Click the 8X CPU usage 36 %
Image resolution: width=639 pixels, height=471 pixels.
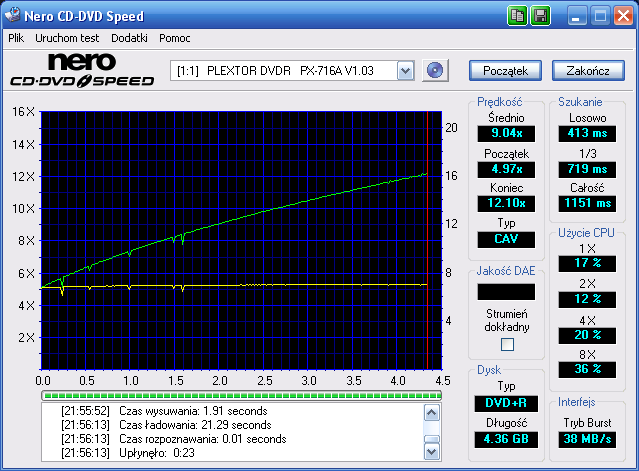tap(587, 370)
